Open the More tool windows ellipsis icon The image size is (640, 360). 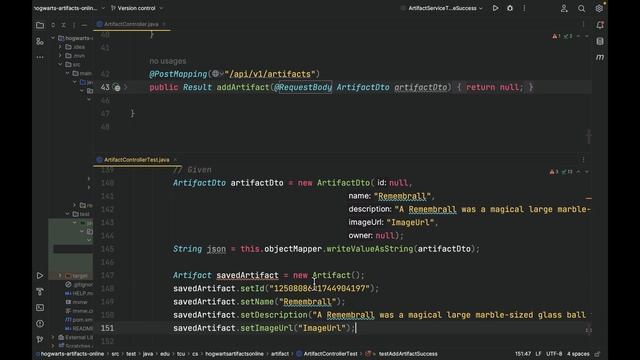tap(40, 57)
